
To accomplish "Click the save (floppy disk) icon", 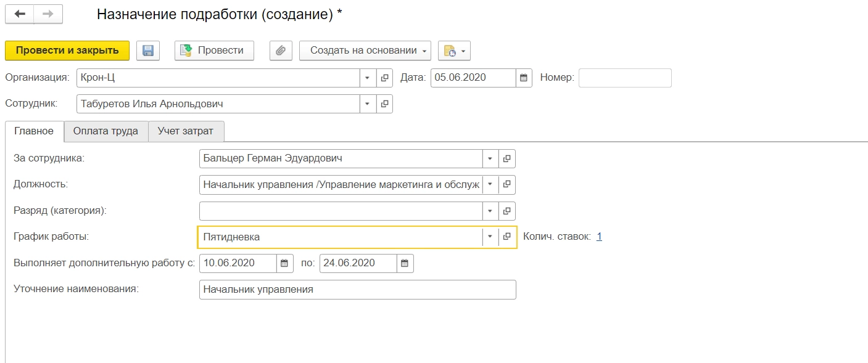I will tap(148, 51).
